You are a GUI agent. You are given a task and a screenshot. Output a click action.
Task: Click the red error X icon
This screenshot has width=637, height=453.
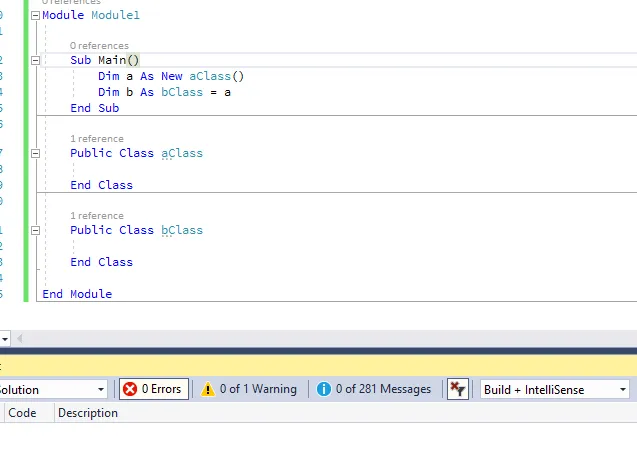(130, 389)
